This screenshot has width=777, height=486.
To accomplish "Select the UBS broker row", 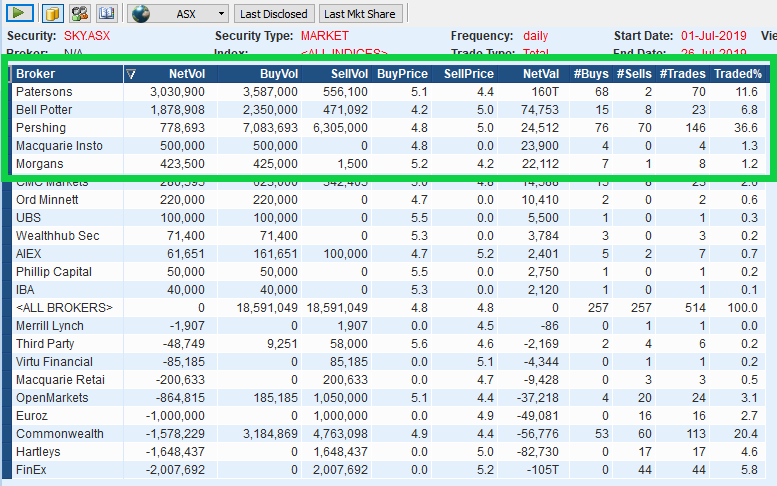I will pos(389,217).
